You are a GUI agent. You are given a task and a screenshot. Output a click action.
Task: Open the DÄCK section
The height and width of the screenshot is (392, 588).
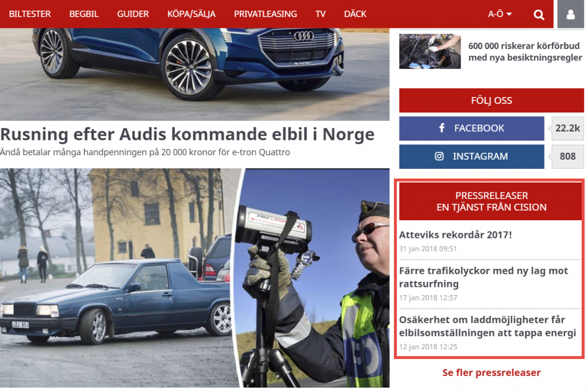[355, 14]
